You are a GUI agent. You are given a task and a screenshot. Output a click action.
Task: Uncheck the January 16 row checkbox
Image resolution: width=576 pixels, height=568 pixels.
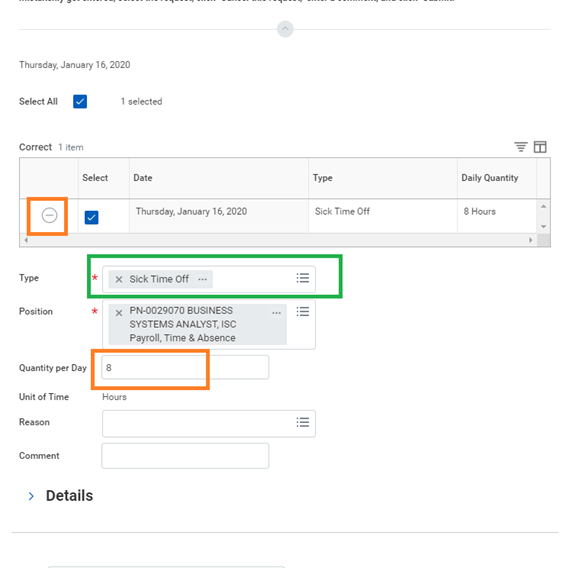(x=91, y=217)
